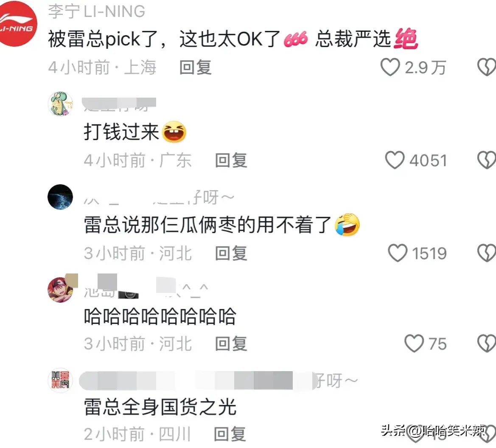The width and height of the screenshot is (496, 448).
Task: Like the LI-NING comment with 2.9万 likes
Action: [390, 67]
